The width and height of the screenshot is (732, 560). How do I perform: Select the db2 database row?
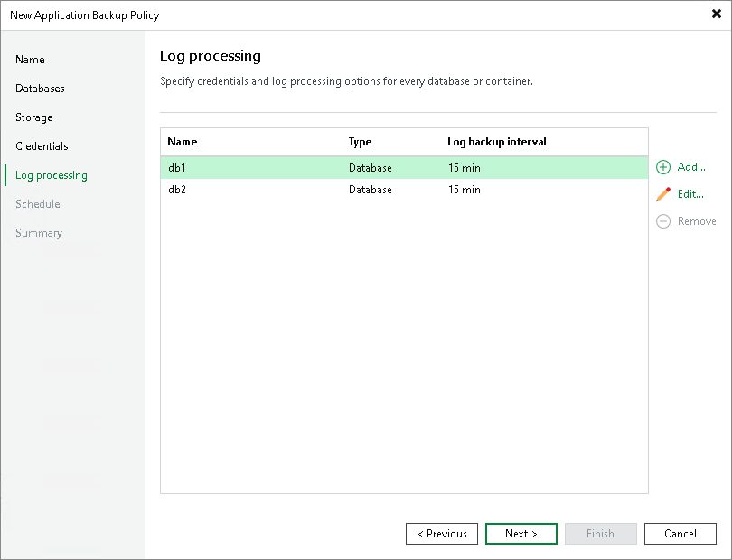271,190
